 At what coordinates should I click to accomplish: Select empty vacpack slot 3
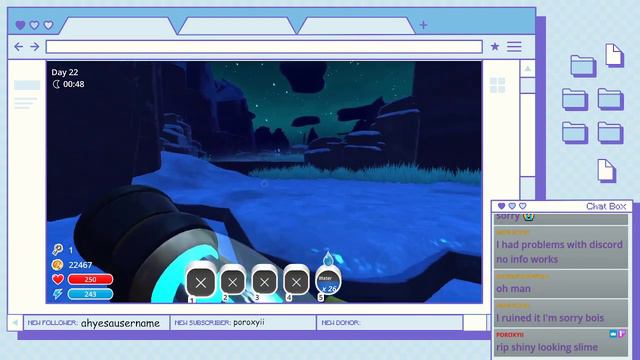click(x=264, y=282)
